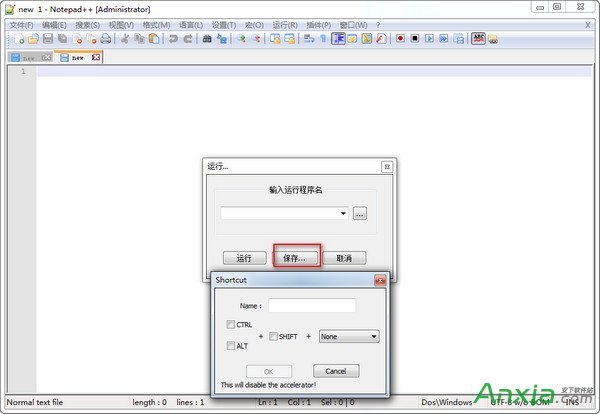Click the Stop Recording macro icon

(415, 39)
